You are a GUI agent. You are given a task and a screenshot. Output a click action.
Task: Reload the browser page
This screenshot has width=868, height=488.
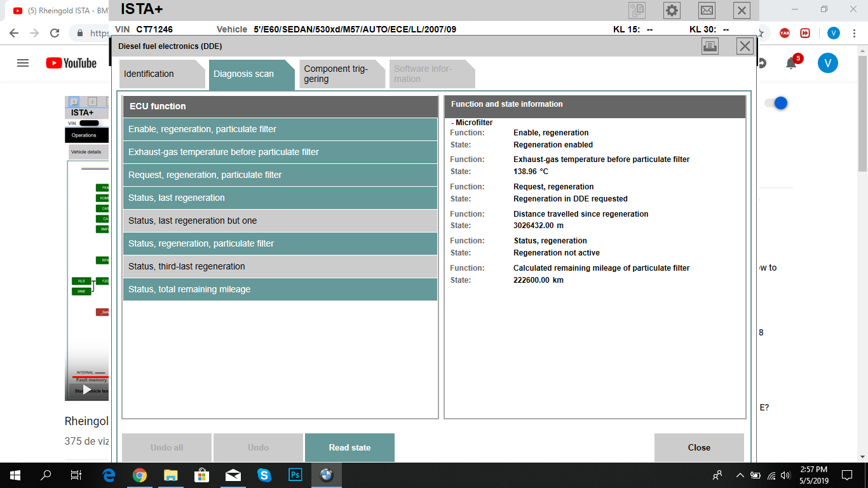tap(55, 33)
